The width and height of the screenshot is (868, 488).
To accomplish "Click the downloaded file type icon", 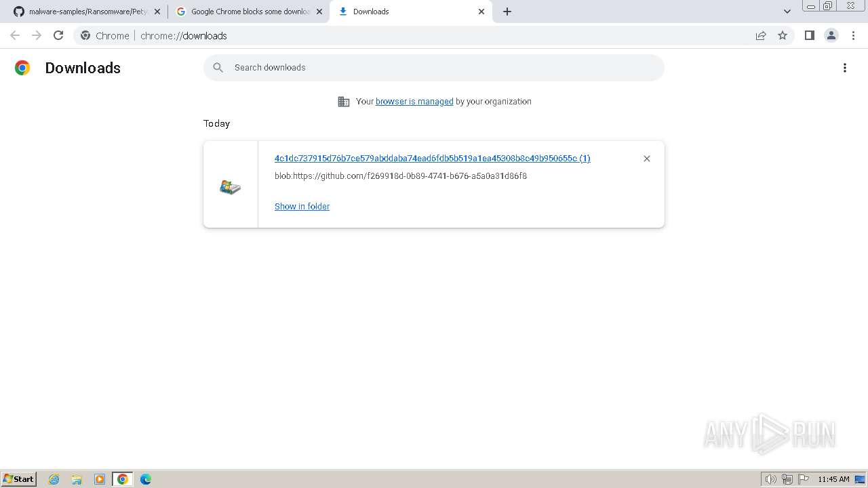I will click(x=231, y=187).
